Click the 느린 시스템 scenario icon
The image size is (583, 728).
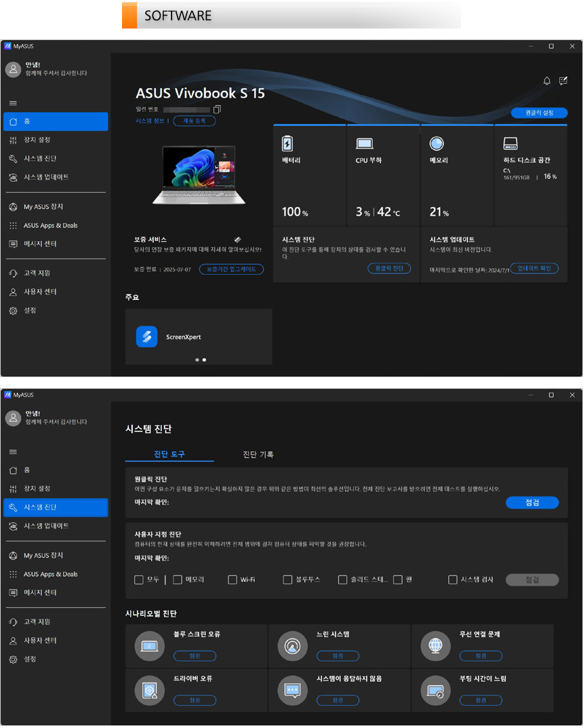(293, 646)
